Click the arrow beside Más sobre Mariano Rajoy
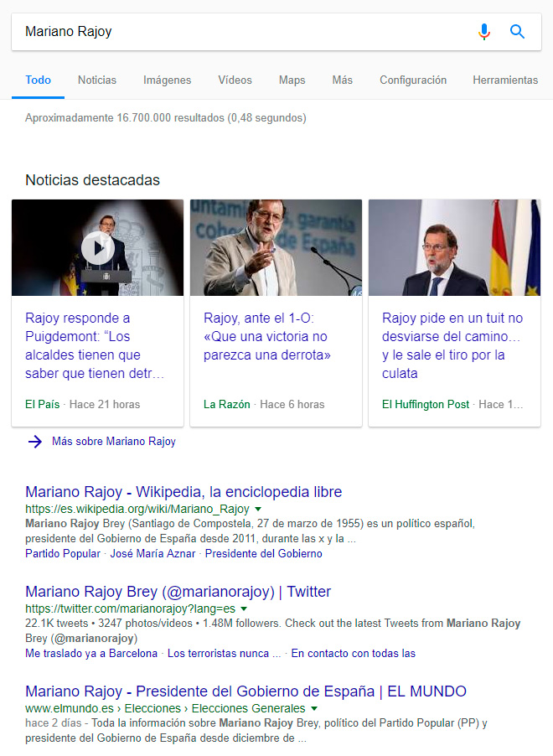The width and height of the screenshot is (553, 756). 34,441
